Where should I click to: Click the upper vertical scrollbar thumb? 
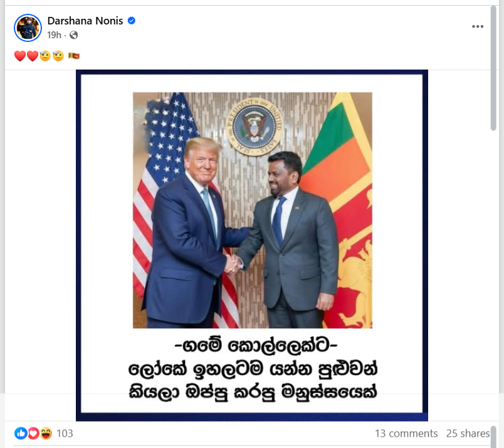[x=493, y=68]
